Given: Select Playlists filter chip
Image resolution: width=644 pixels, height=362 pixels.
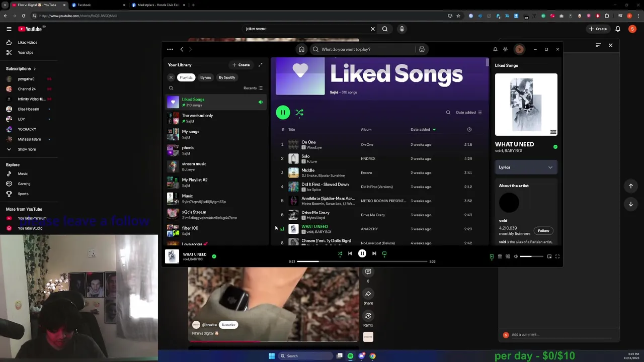Looking at the screenshot, I should coord(186,77).
